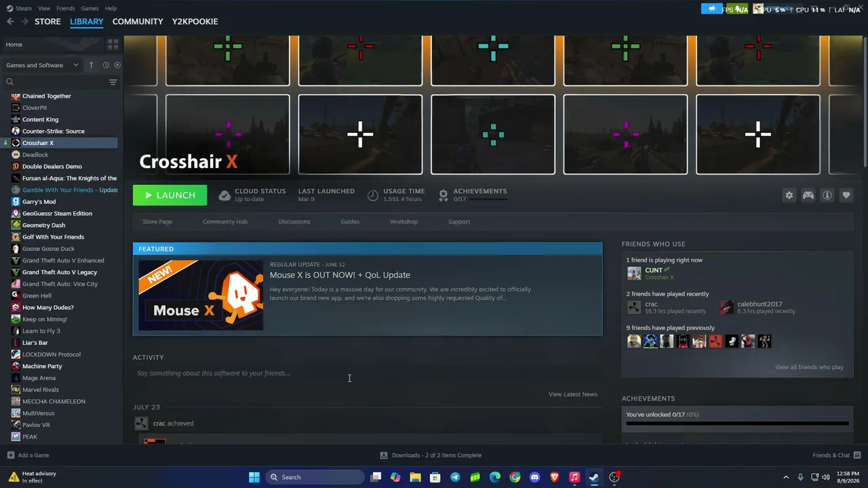The width and height of the screenshot is (868, 488).
Task: Click View all friends who play
Action: (810, 367)
